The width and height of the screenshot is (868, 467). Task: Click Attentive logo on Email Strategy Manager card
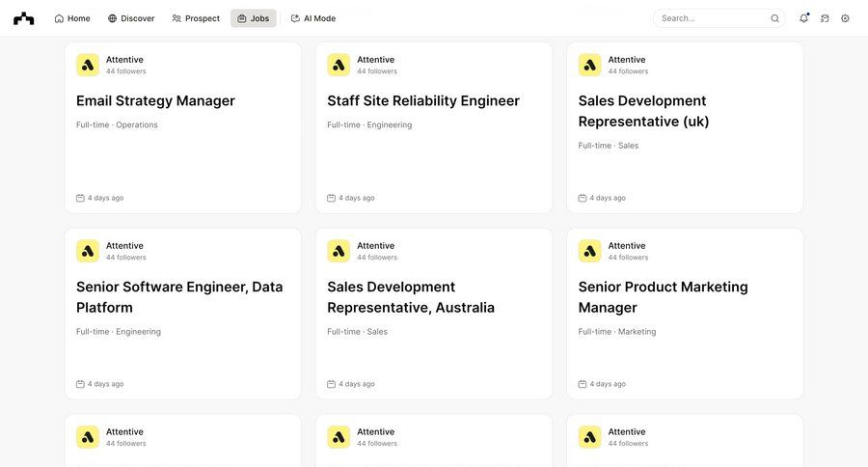coord(88,65)
